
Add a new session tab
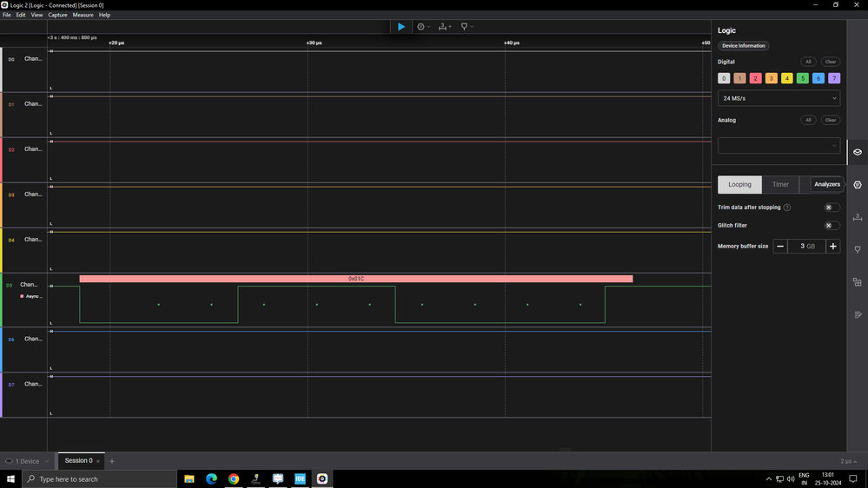click(112, 461)
